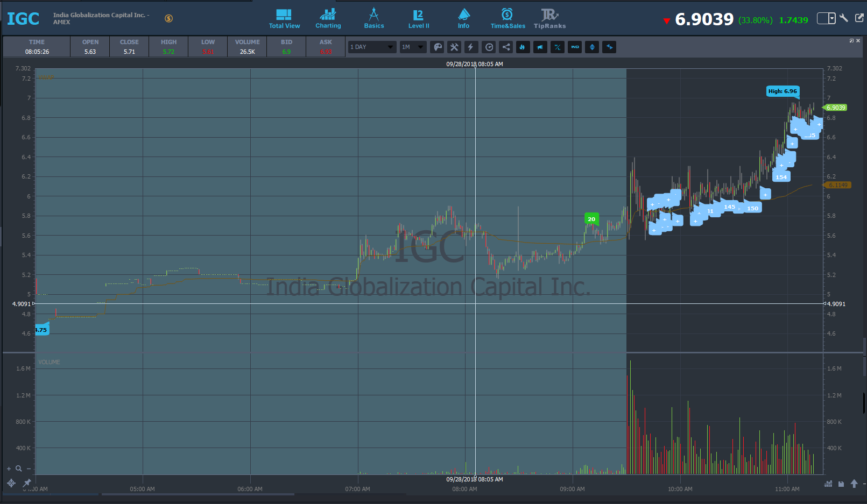Click the circular clock-style toolbar icon
The height and width of the screenshot is (504, 867).
coord(489,47)
